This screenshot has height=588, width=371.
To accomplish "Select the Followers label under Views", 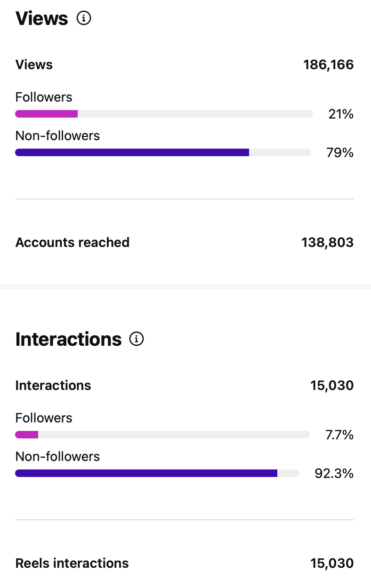I will 44,97.
